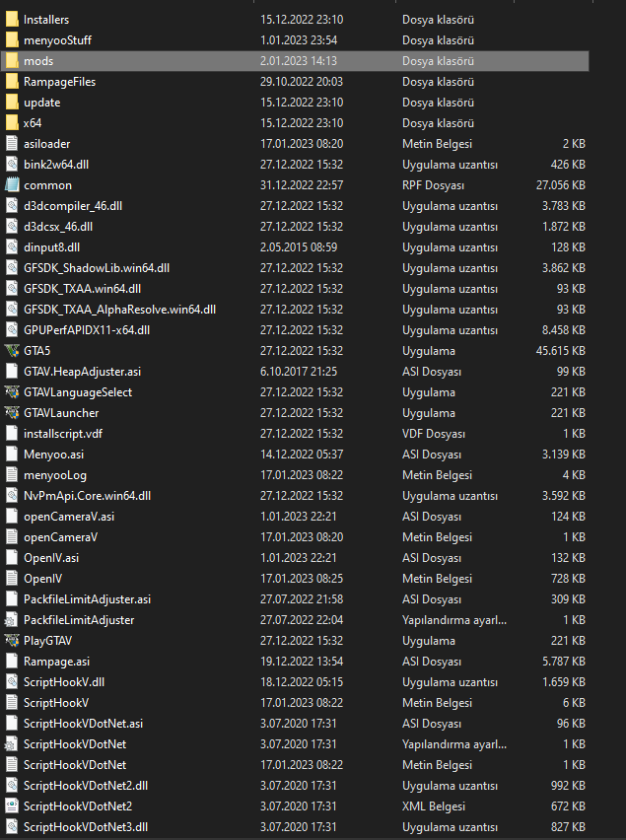Click the OpenIV text document name
Screen dimensions: 626x840
[x=42, y=579]
